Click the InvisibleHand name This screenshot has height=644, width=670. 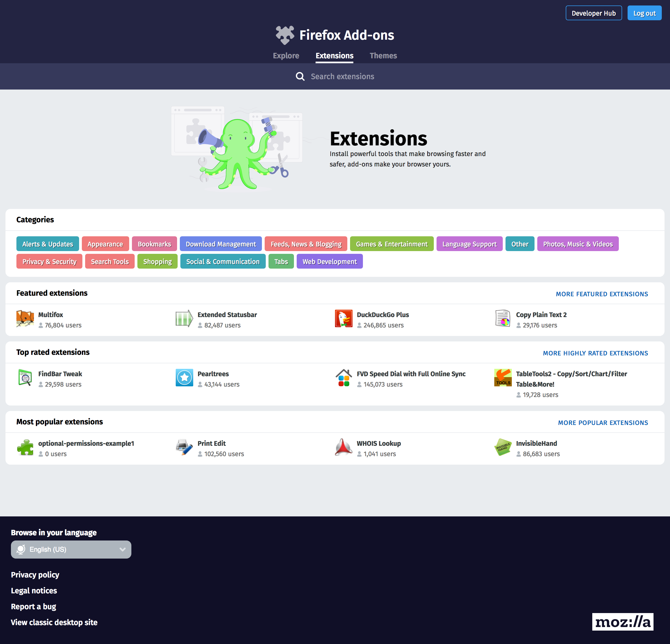tap(537, 443)
